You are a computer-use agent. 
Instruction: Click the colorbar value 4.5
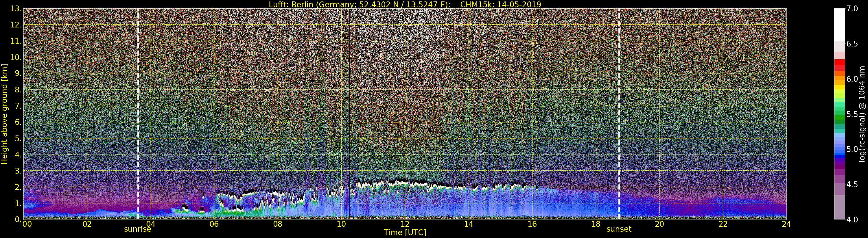click(852, 185)
